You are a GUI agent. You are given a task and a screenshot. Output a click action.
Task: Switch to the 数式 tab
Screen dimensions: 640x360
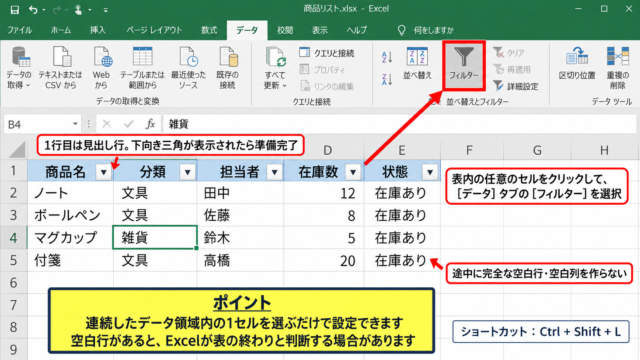click(209, 30)
